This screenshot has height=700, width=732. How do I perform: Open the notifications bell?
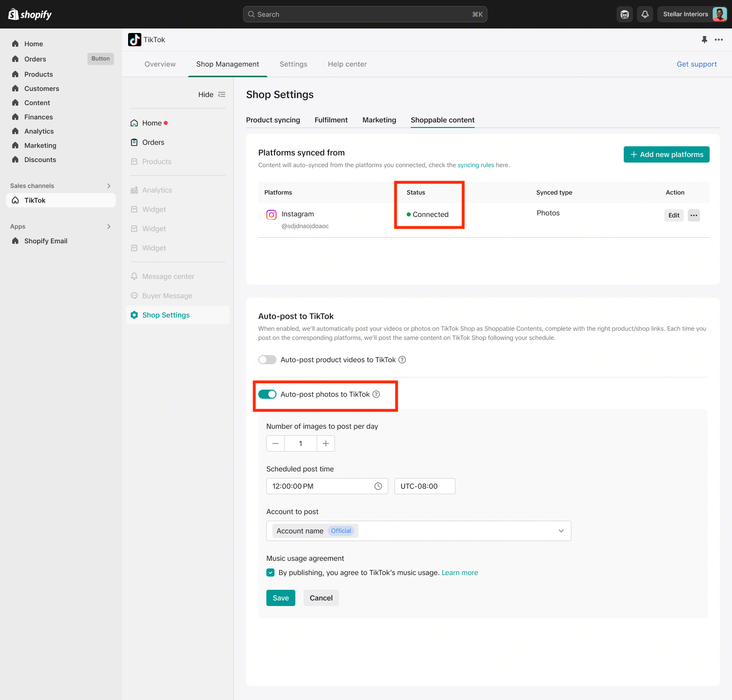click(x=645, y=14)
